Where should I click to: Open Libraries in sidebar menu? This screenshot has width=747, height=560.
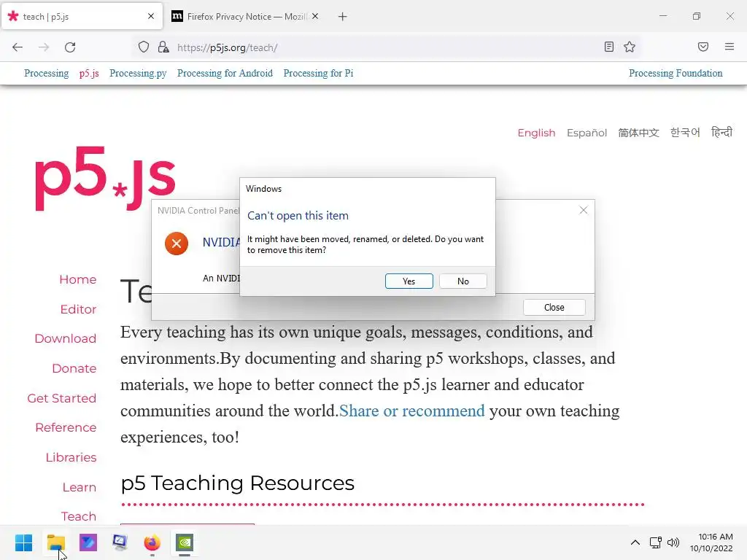tap(71, 458)
